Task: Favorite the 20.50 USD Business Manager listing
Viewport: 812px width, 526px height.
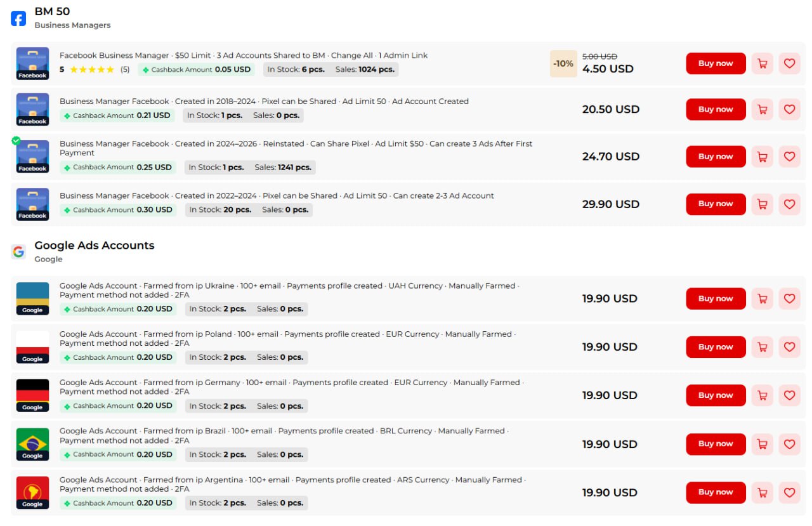Action: coord(789,109)
